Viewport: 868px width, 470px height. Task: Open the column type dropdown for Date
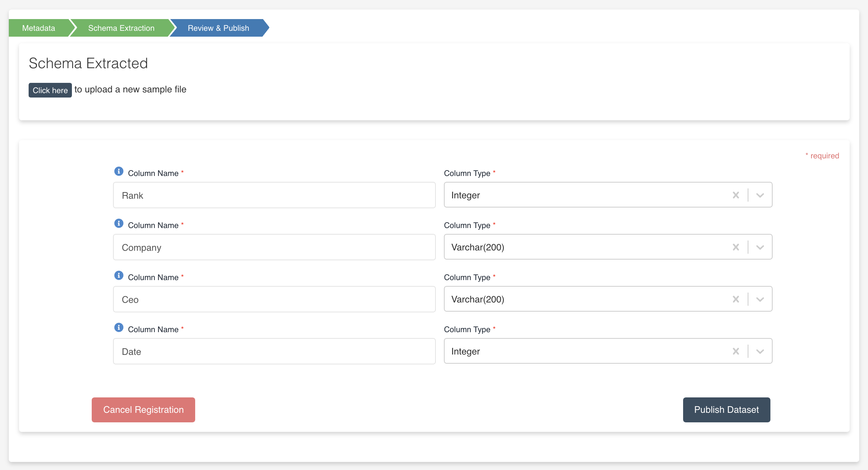pos(759,351)
